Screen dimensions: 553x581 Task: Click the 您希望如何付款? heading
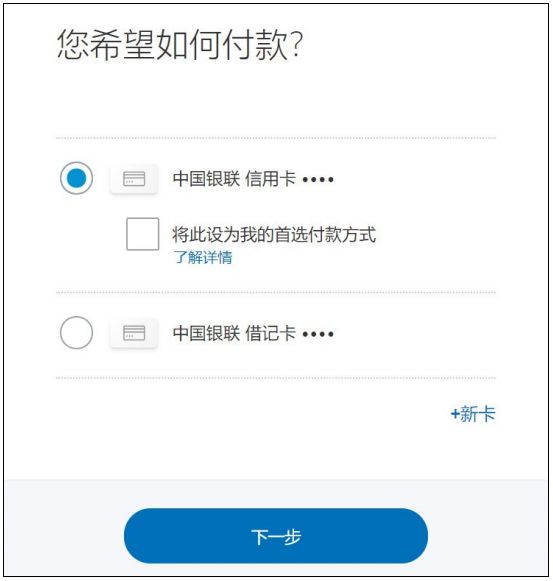point(180,45)
